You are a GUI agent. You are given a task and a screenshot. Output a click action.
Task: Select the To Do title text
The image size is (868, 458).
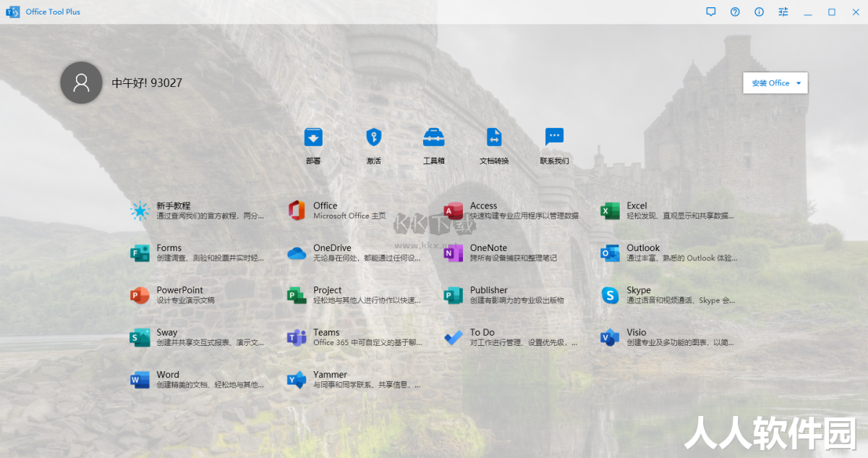point(482,332)
